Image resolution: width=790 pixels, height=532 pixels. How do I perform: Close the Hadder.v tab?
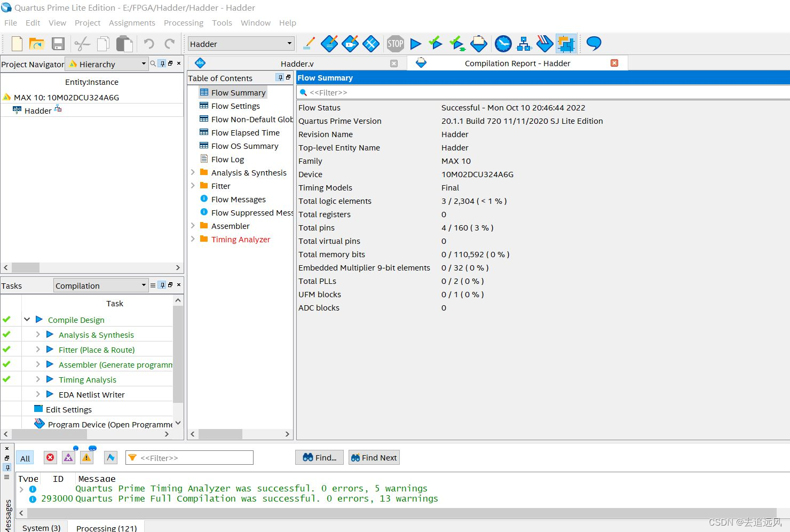pos(394,63)
